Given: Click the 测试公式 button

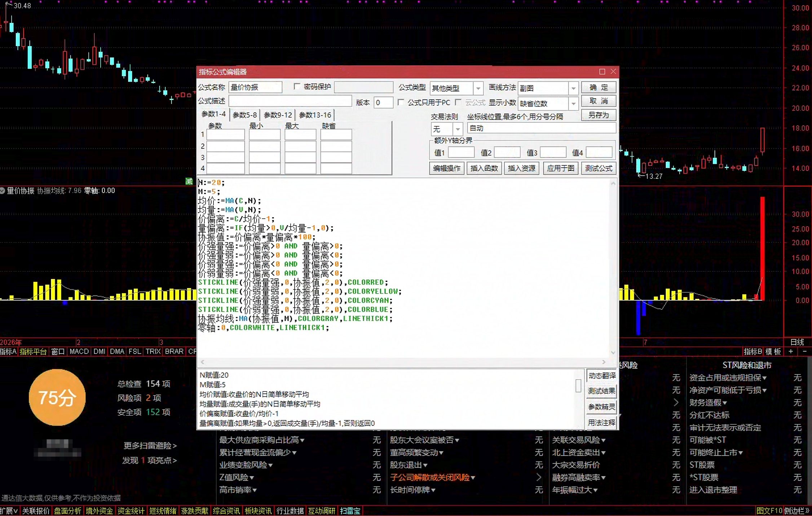Looking at the screenshot, I should [599, 168].
